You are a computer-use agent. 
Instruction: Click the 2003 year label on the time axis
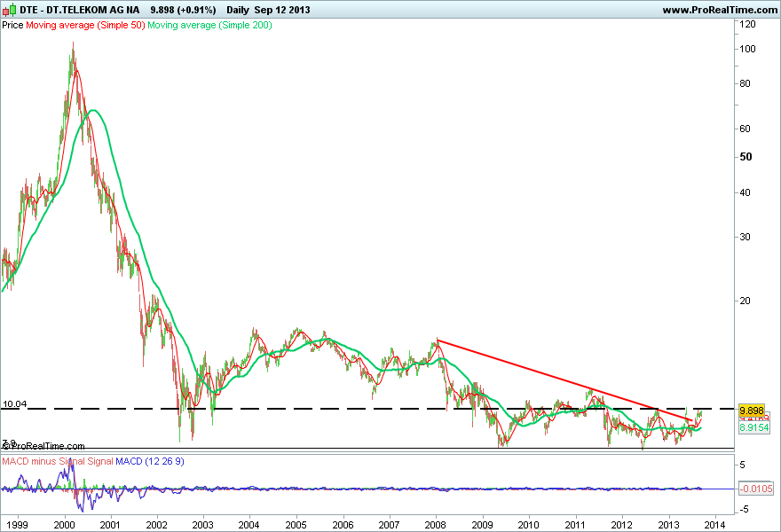pos(202,525)
